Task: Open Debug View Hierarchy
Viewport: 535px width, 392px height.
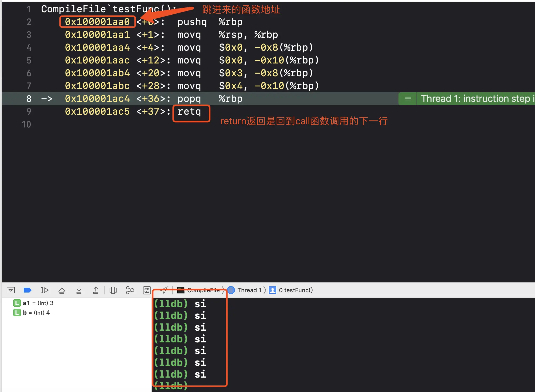Action: [113, 290]
